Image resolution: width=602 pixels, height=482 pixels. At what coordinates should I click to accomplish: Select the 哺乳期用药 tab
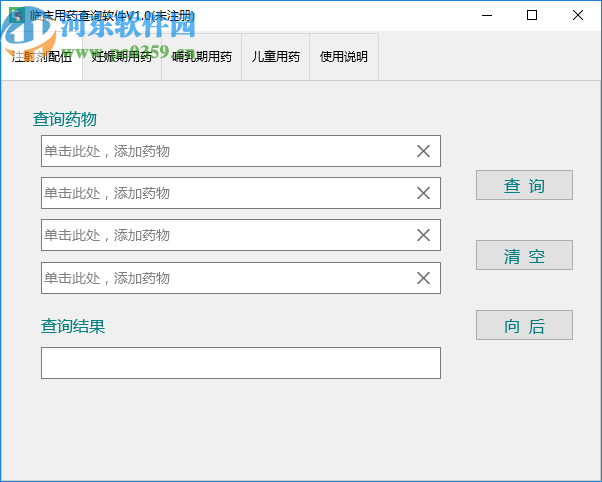coord(202,57)
